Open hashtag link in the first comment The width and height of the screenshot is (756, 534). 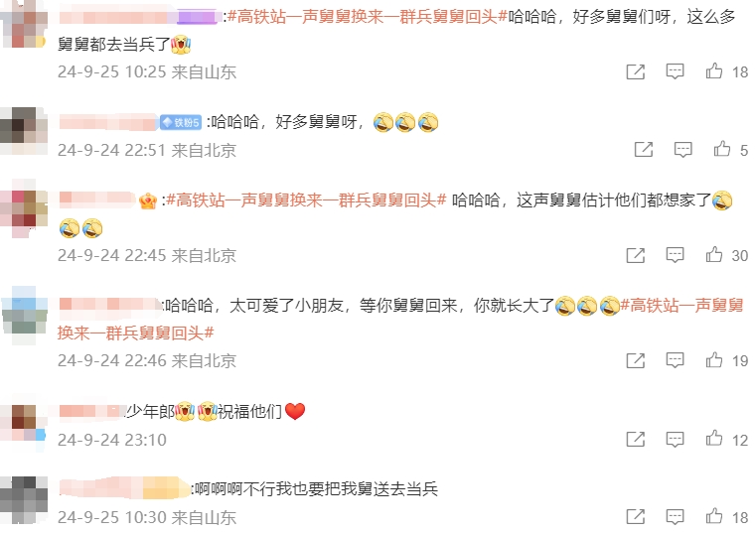[x=368, y=17]
